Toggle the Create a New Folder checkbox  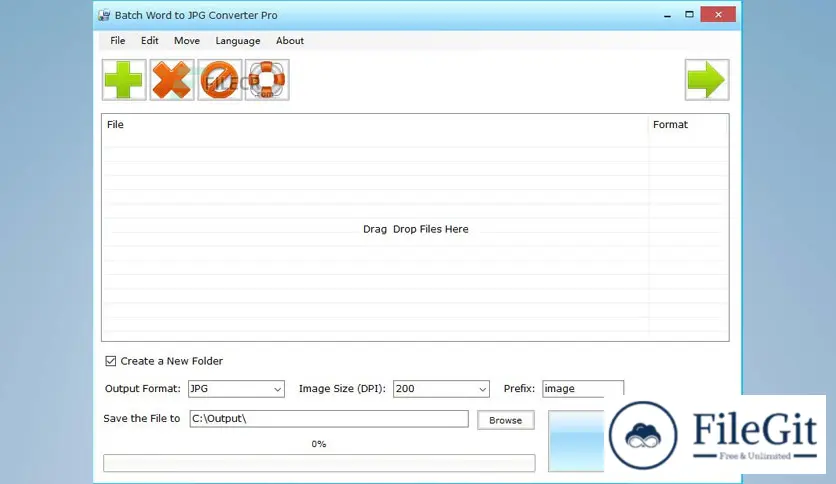point(111,361)
